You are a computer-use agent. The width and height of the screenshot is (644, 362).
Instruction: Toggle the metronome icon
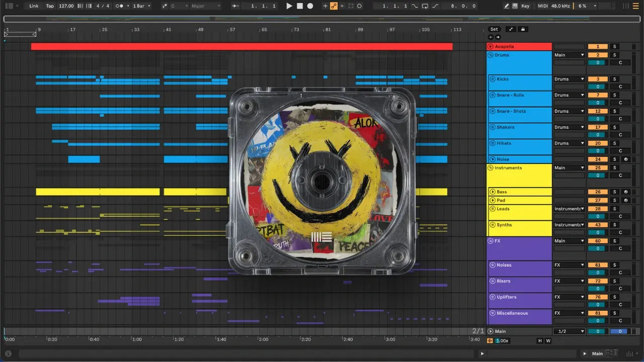(x=119, y=6)
